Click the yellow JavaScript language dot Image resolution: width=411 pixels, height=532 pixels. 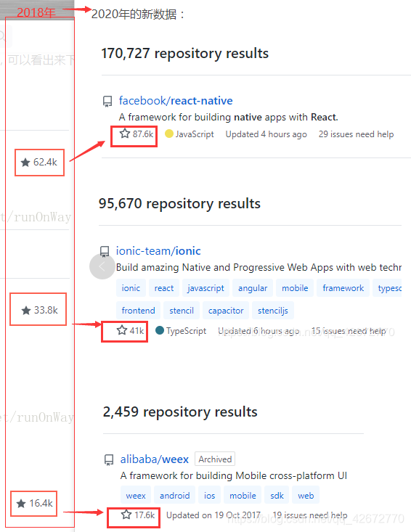[x=169, y=134]
